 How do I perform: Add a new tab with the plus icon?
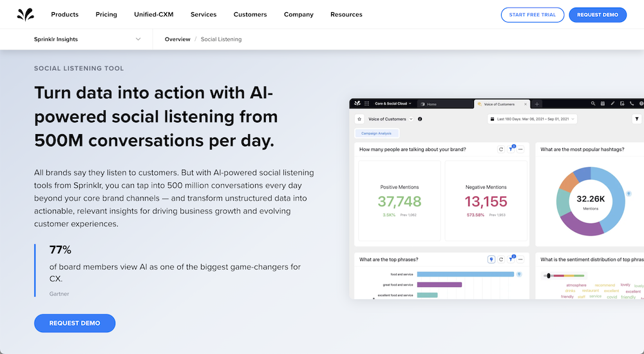pos(537,104)
